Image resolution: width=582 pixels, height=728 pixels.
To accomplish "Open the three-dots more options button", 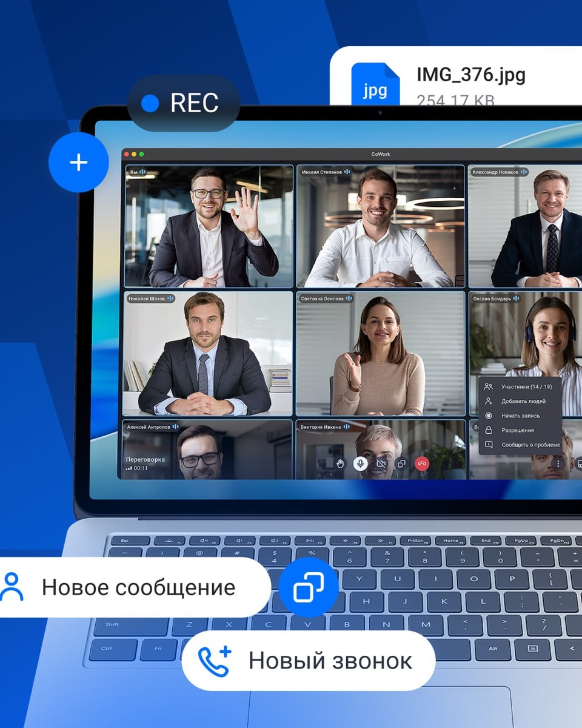I will tap(558, 463).
